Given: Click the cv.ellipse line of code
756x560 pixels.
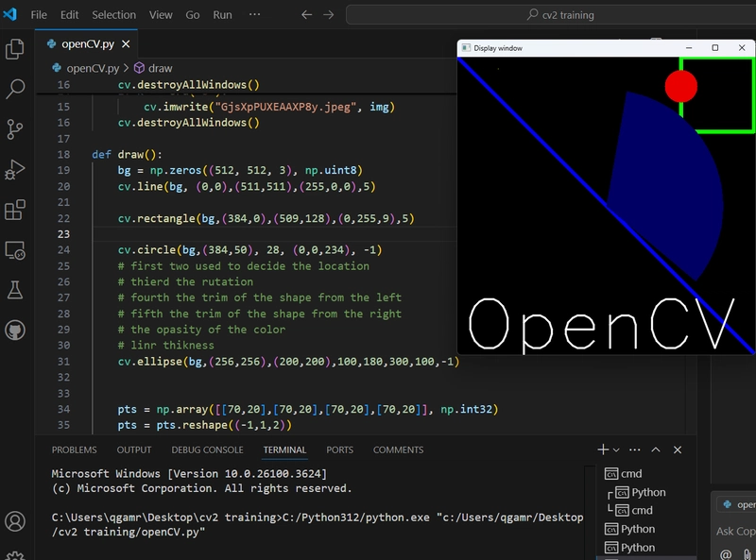Looking at the screenshot, I should click(288, 362).
